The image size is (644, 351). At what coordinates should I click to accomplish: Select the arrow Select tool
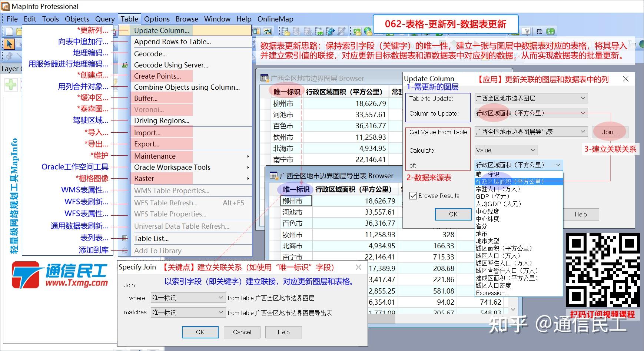[9, 44]
